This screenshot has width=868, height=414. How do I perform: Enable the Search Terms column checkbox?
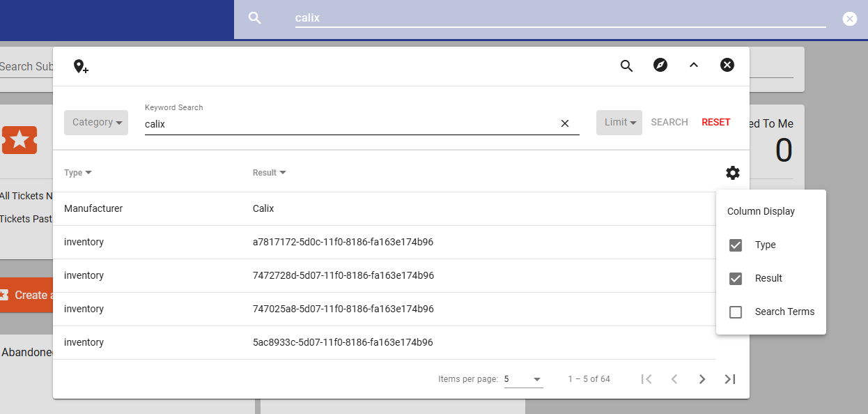[736, 312]
